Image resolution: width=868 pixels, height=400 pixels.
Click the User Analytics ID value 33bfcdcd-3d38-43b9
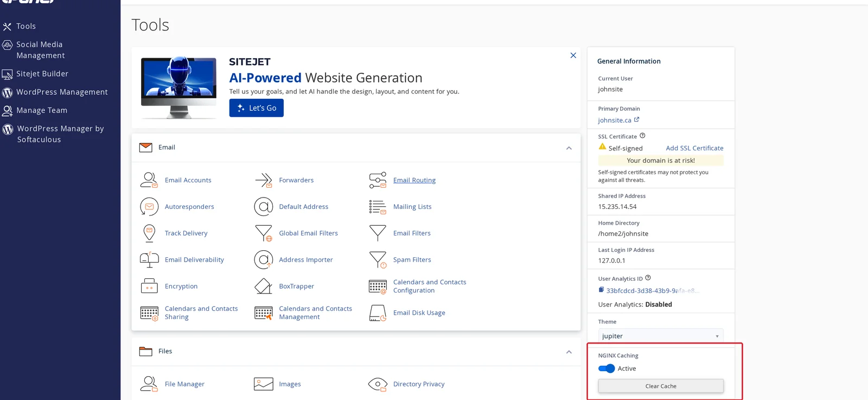click(653, 290)
